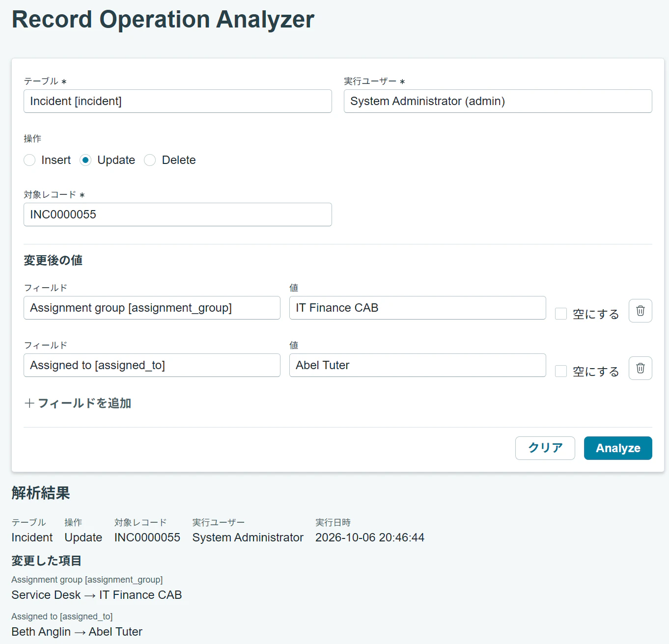669x644 pixels.
Task: Click the 実行日時 column label
Action: coord(333,522)
